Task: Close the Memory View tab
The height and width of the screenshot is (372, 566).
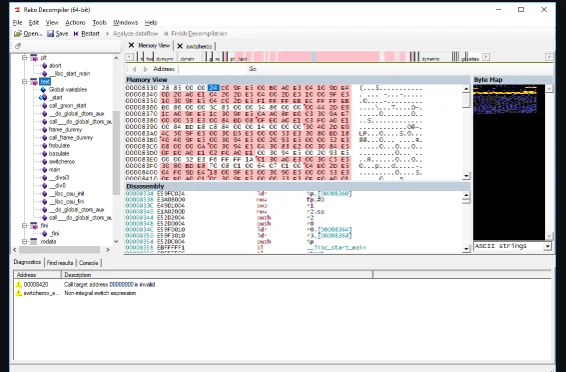Action: [x=131, y=45]
